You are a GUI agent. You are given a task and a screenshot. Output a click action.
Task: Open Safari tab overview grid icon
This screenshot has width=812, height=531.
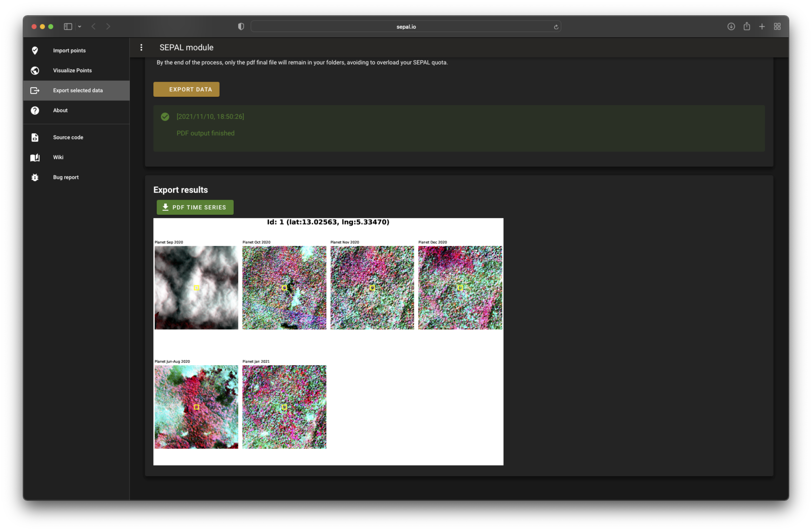coord(777,26)
